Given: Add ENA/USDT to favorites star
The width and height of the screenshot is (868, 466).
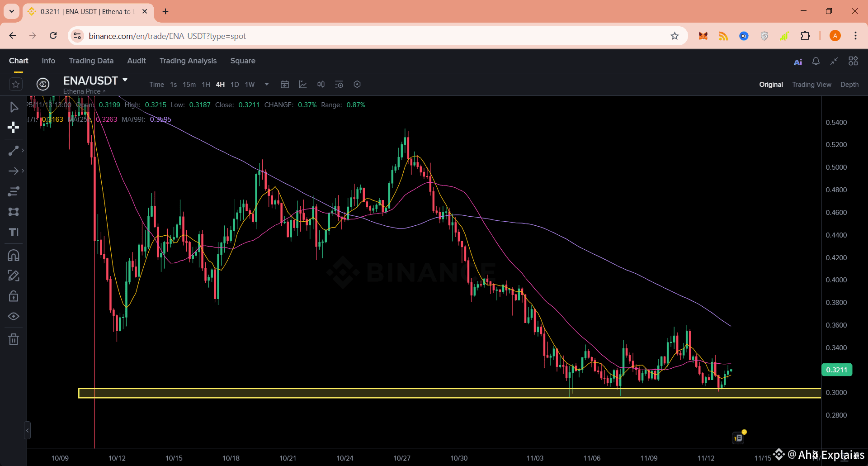Looking at the screenshot, I should (x=16, y=84).
